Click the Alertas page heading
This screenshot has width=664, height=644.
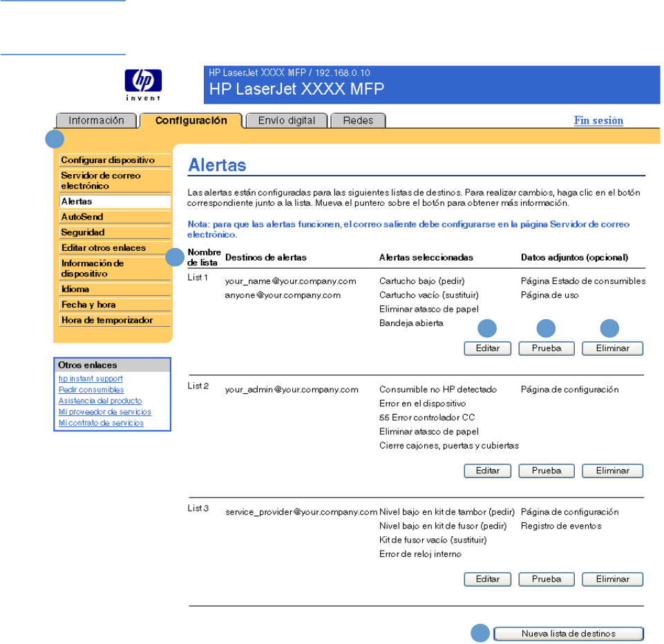coord(217,165)
